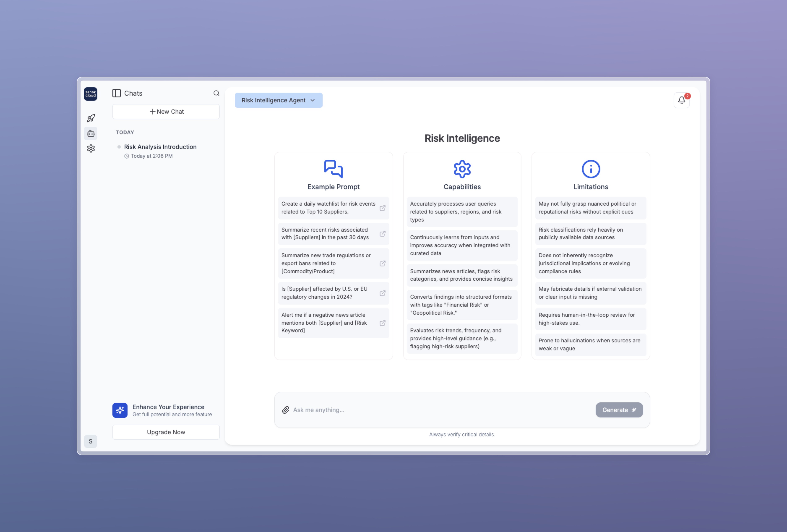Select the rocket launch icon in sidebar
Viewport: 787px width, 532px height.
[x=91, y=118]
